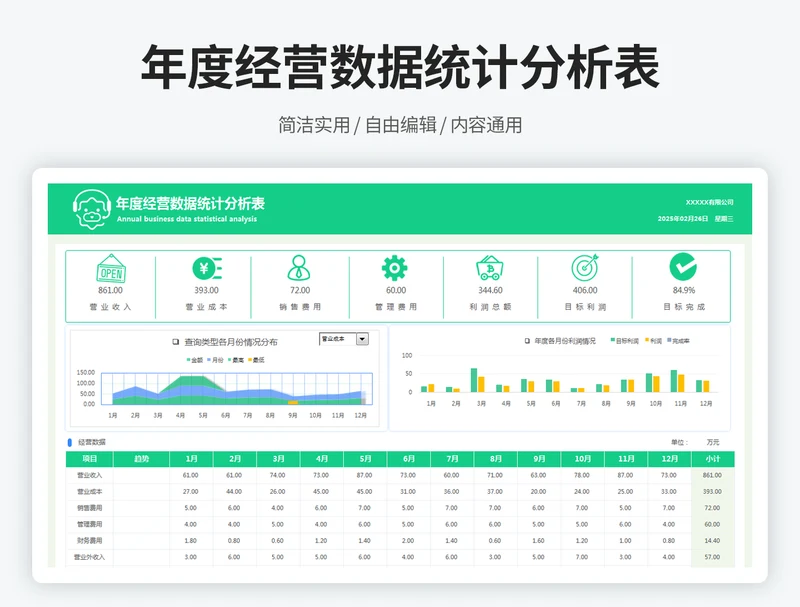The image size is (800, 607).
Task: Click the 84.9% 目标完成 KPI value
Action: point(684,290)
